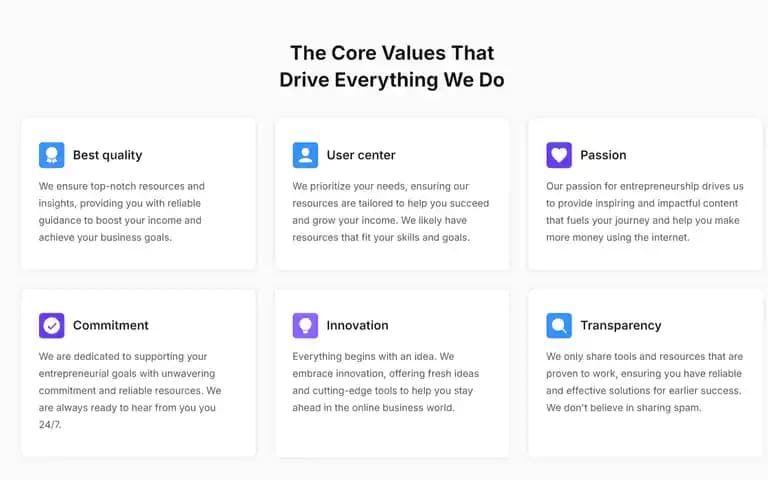768x480 pixels.
Task: Click the Commitment card heading
Action: point(111,325)
